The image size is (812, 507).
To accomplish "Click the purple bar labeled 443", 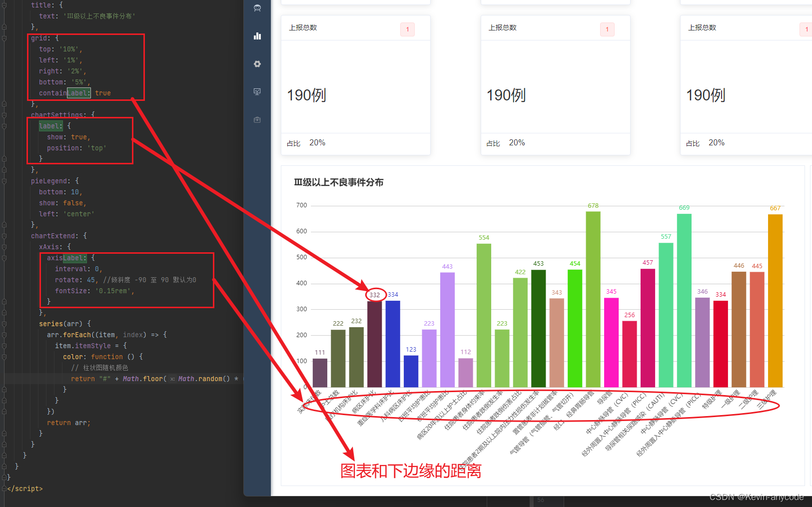I will [x=447, y=330].
